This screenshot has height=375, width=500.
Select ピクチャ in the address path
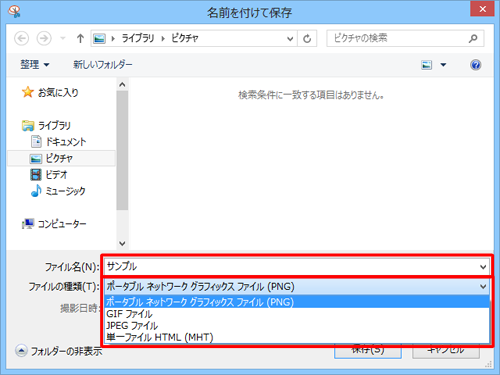tap(185, 38)
